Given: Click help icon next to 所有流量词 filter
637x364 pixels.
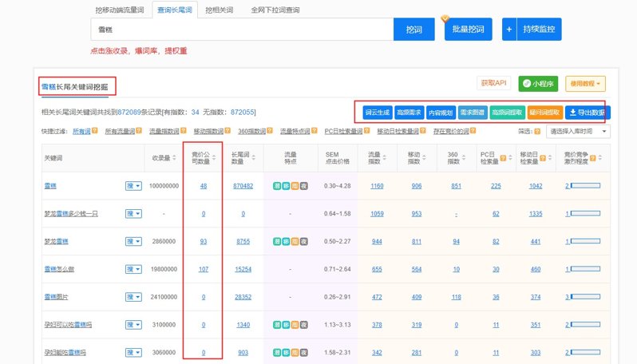Looking at the screenshot, I should (x=139, y=131).
